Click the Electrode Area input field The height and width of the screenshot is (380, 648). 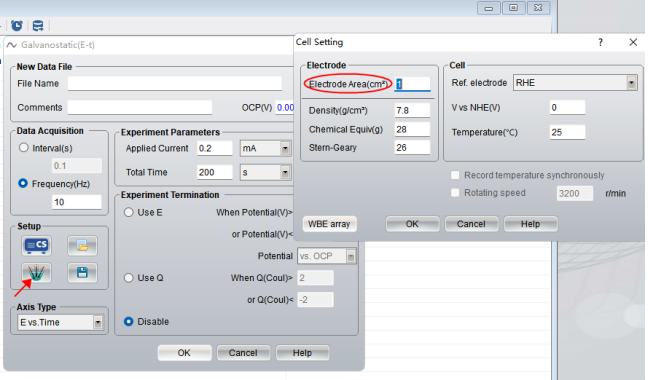pos(412,84)
